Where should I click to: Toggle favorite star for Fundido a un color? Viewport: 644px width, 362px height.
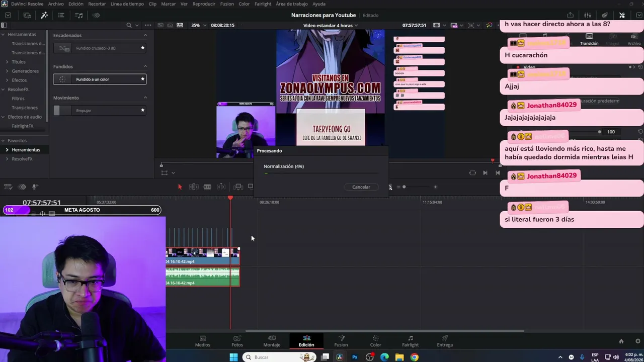pos(143,79)
